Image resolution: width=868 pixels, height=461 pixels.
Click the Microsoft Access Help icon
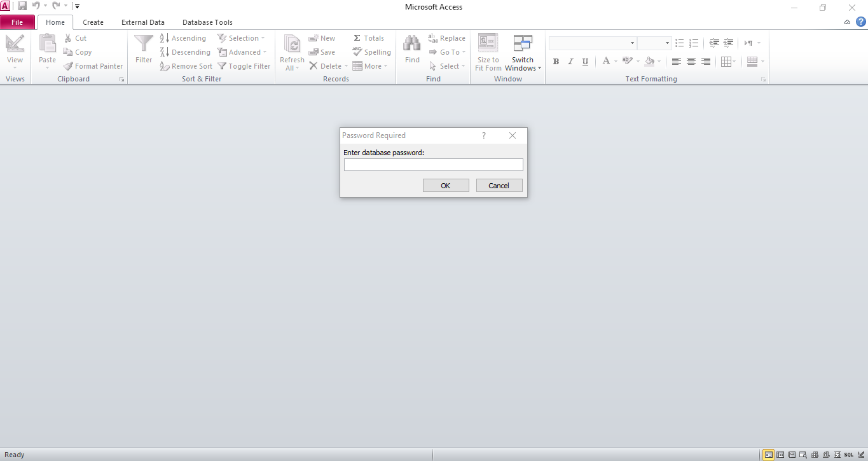860,22
